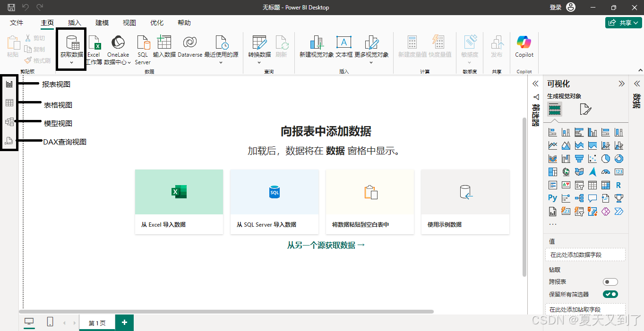Add a new page with plus button
The image size is (644, 331).
click(x=125, y=323)
